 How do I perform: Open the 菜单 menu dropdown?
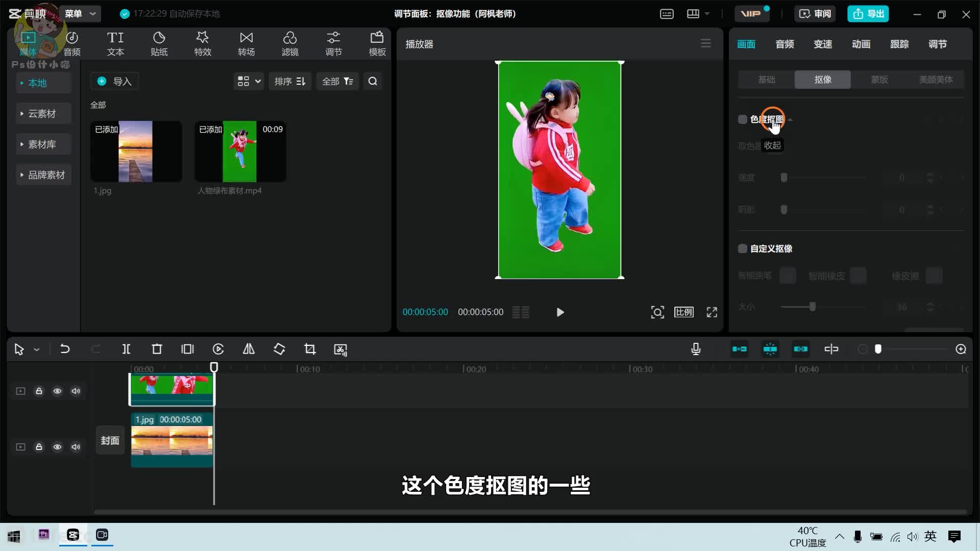pos(80,14)
